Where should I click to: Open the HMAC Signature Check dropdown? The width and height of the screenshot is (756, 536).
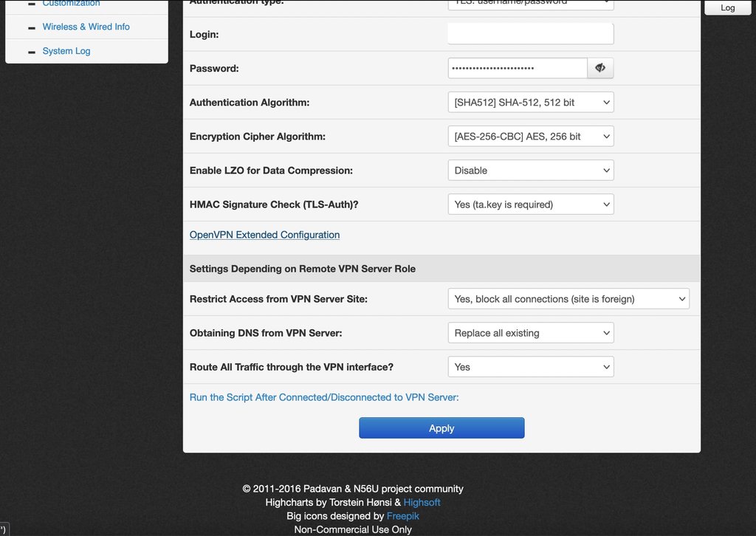click(x=530, y=205)
